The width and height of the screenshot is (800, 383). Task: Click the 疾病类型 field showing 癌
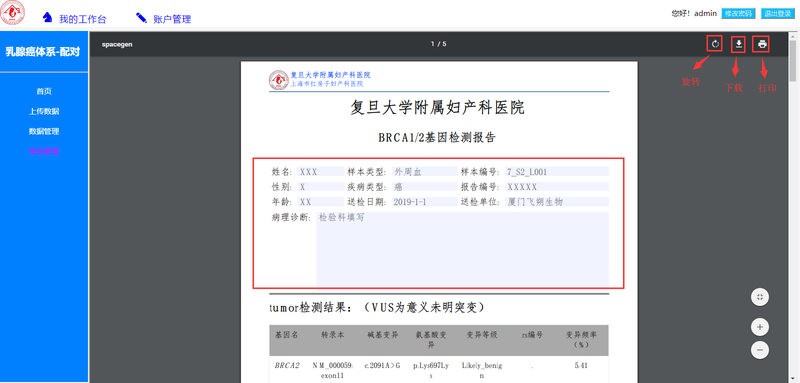pos(424,187)
